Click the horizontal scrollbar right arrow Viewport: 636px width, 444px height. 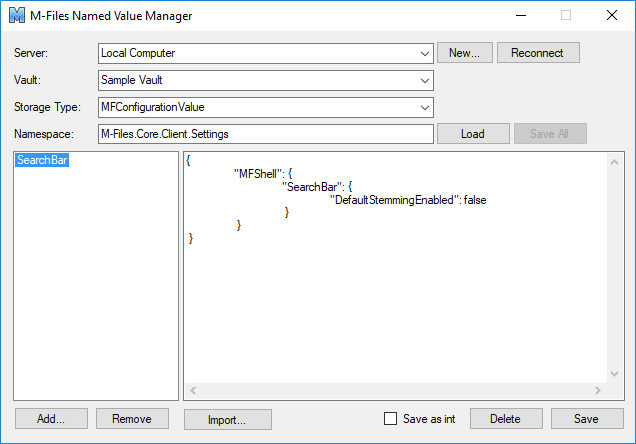(x=601, y=390)
